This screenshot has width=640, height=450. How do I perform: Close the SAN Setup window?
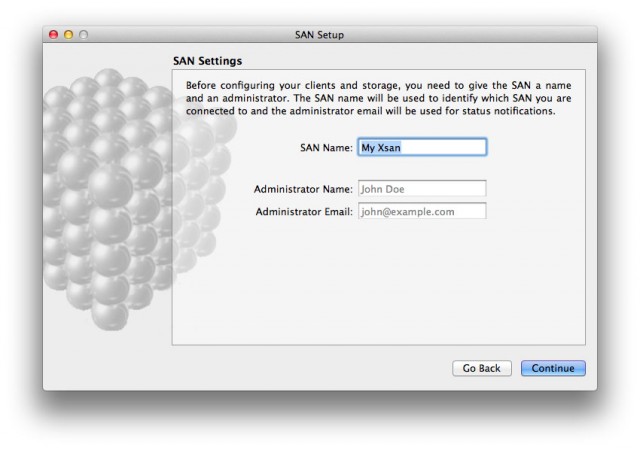point(53,35)
